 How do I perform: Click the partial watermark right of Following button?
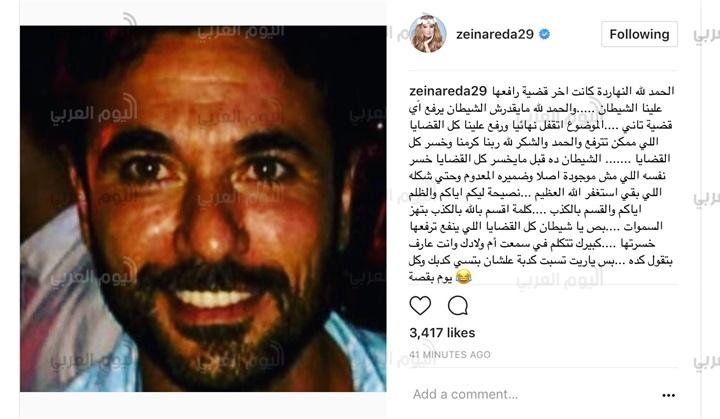[706, 34]
